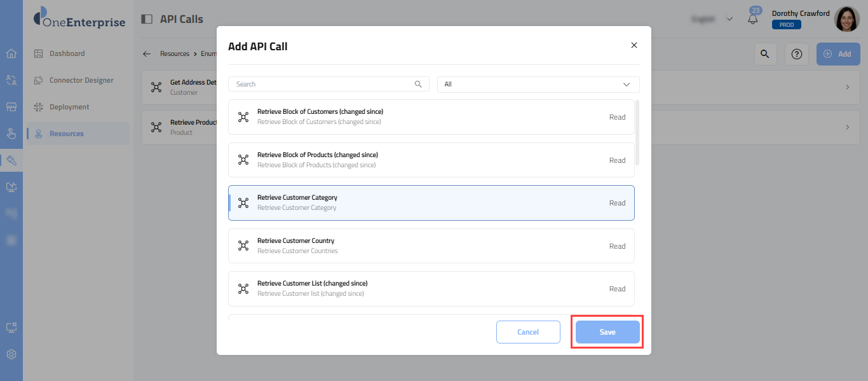Close the Add API Call dialog
Image resolution: width=868 pixels, height=381 pixels.
click(634, 45)
